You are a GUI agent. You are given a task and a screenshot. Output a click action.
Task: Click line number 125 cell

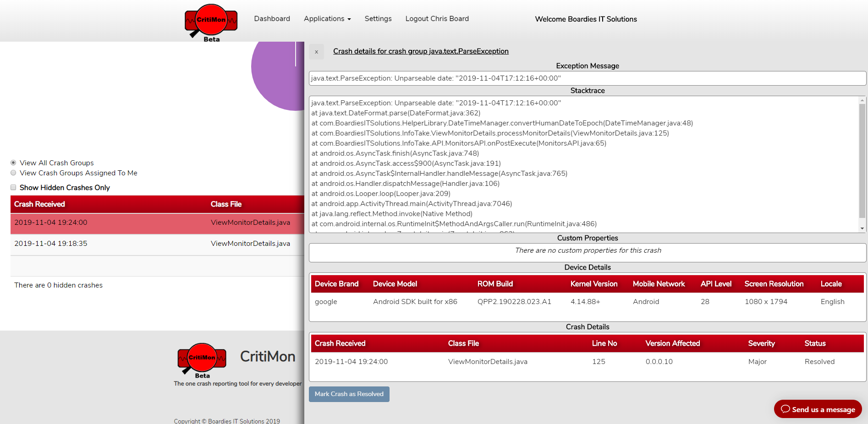[599, 362]
